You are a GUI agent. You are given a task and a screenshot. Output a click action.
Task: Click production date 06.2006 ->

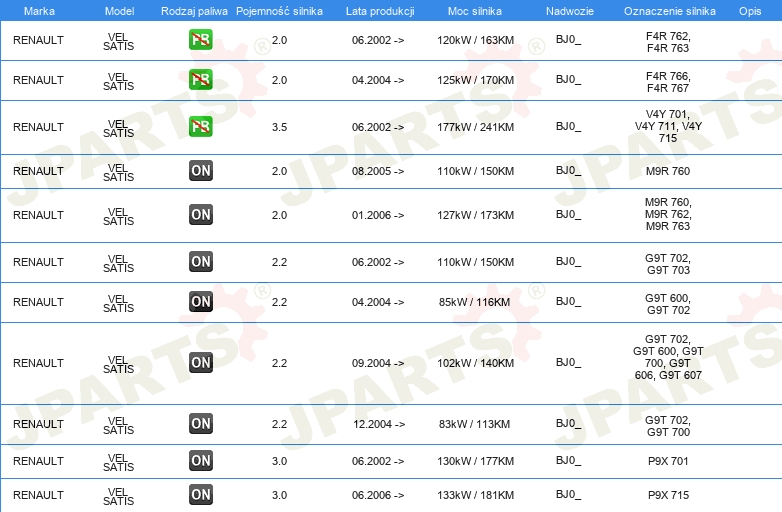click(378, 495)
